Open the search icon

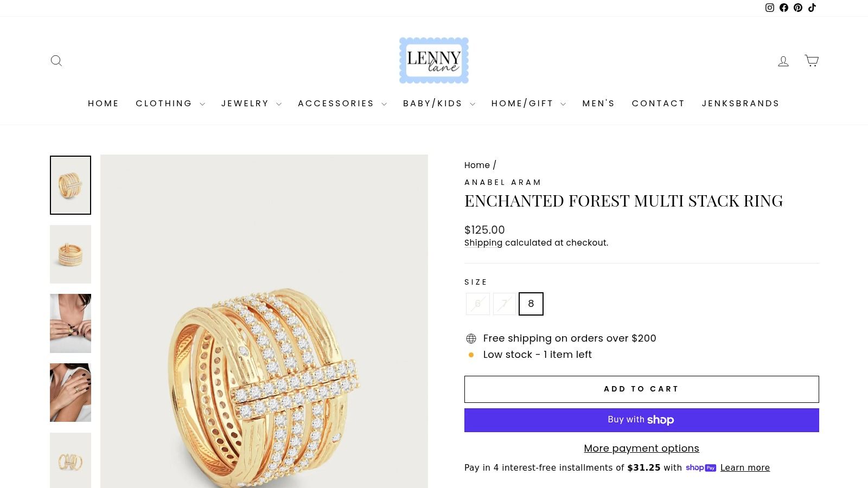56,61
